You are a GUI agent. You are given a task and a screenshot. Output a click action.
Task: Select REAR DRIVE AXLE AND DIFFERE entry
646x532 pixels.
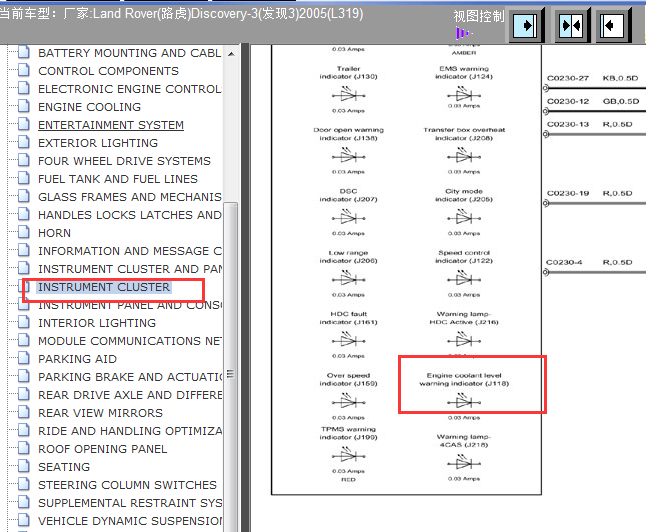[130, 395]
